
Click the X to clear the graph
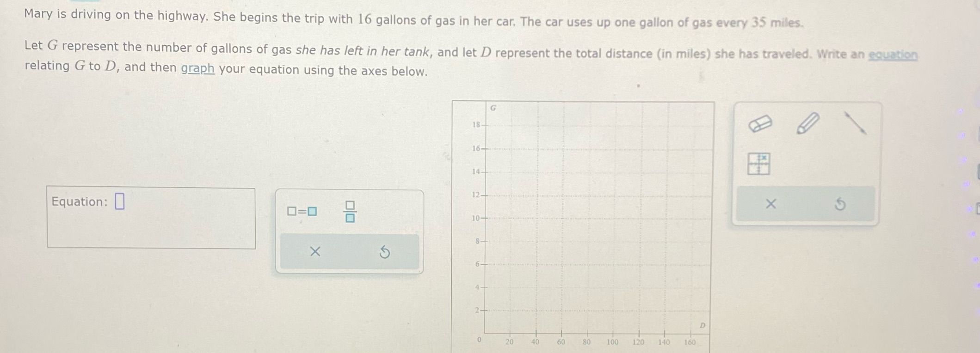click(770, 203)
